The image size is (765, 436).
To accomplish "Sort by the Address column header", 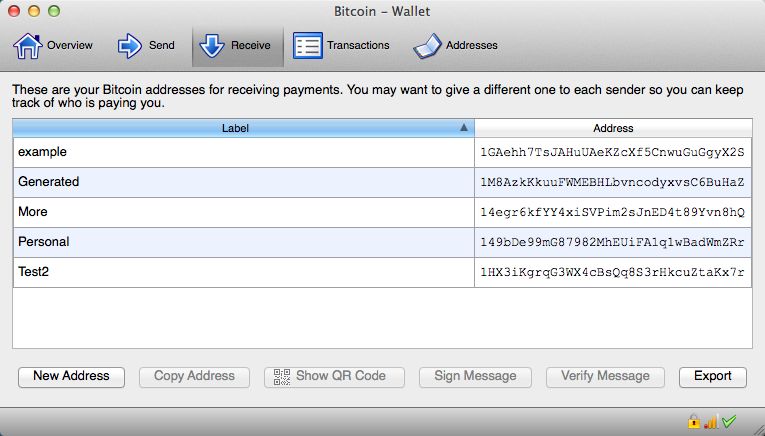I will 613,128.
